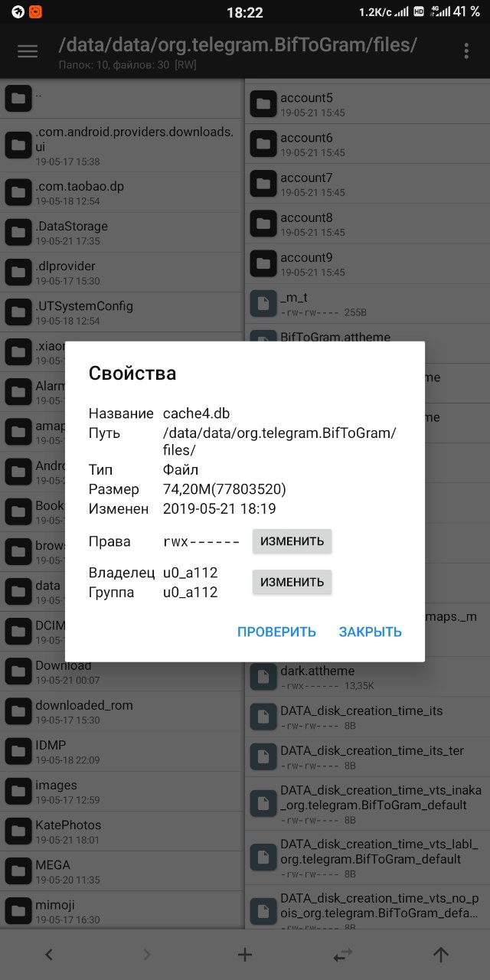Tap the Telegram notification icon in status bar

18,12
